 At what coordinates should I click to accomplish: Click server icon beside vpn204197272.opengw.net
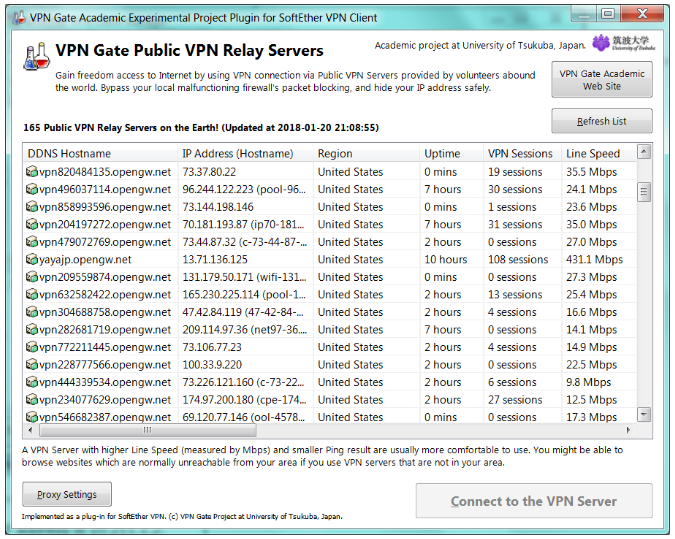[32, 224]
